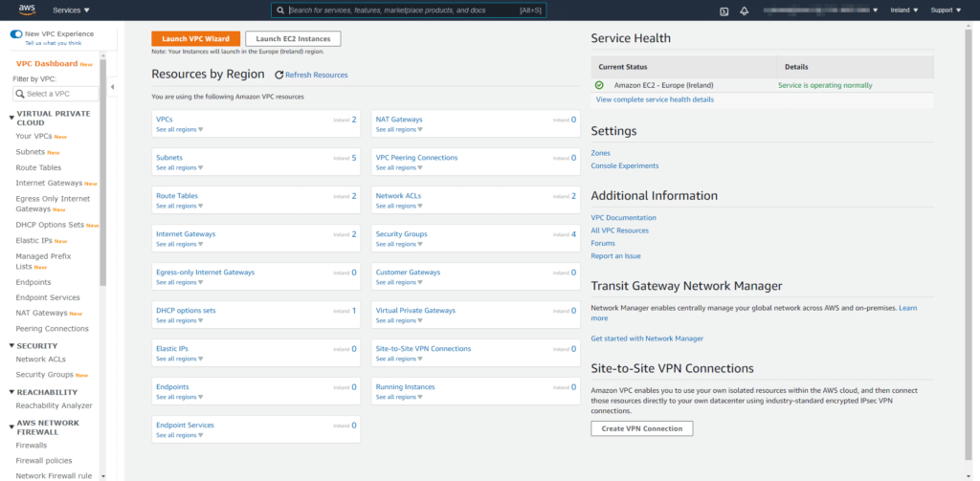Open the DHCP options sets card link
Screen dimensions: 980x481
tap(186, 311)
